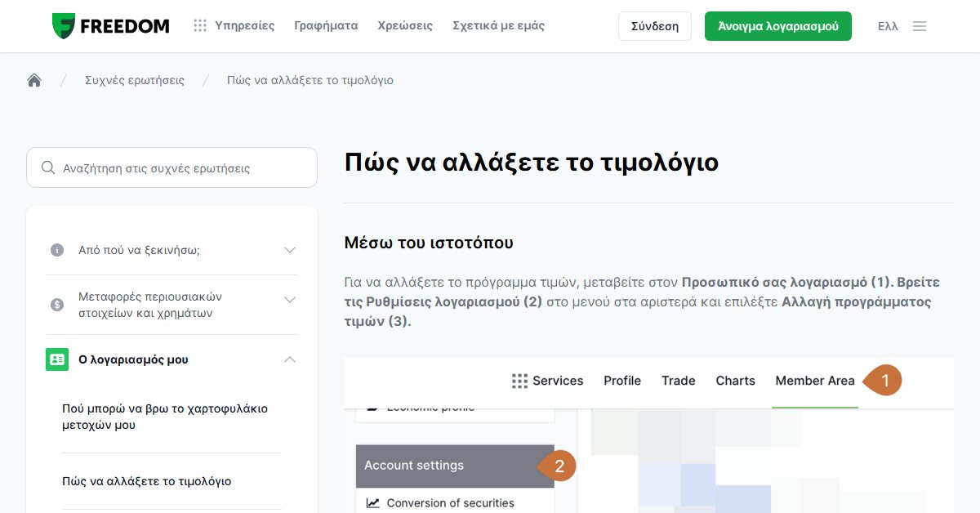Click the info icon beside Από πού να ξεκινήσω
The height and width of the screenshot is (513, 980).
57,250
